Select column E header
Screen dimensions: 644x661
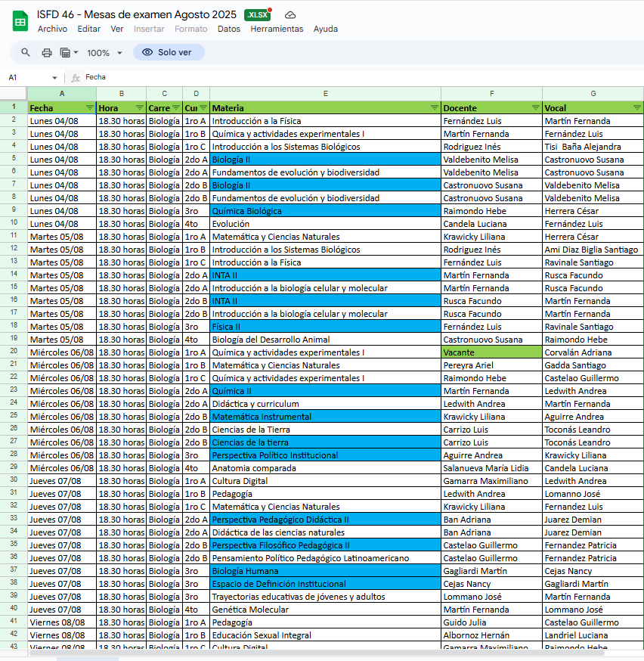coord(326,94)
